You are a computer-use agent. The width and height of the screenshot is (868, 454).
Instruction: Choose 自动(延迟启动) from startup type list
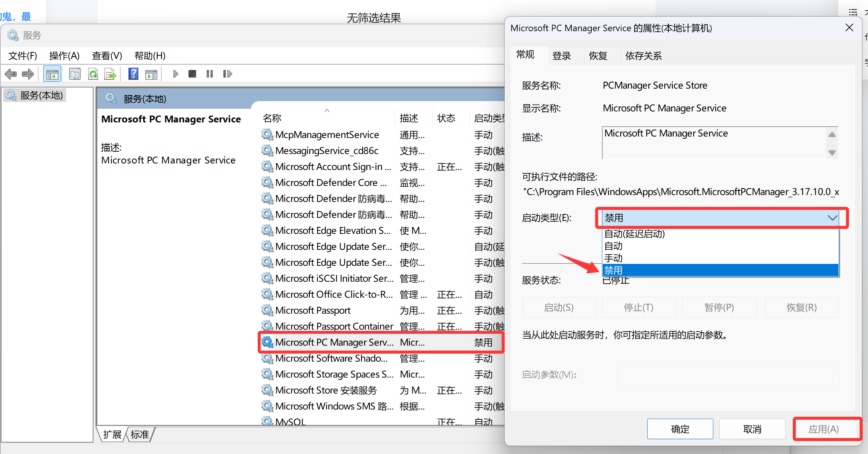pyautogui.click(x=720, y=233)
